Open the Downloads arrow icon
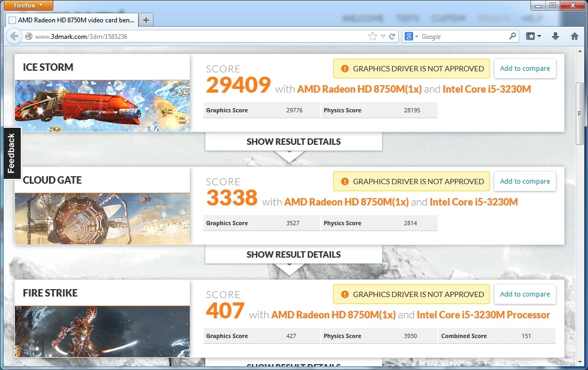Image resolution: width=588 pixels, height=370 pixels. (x=555, y=36)
